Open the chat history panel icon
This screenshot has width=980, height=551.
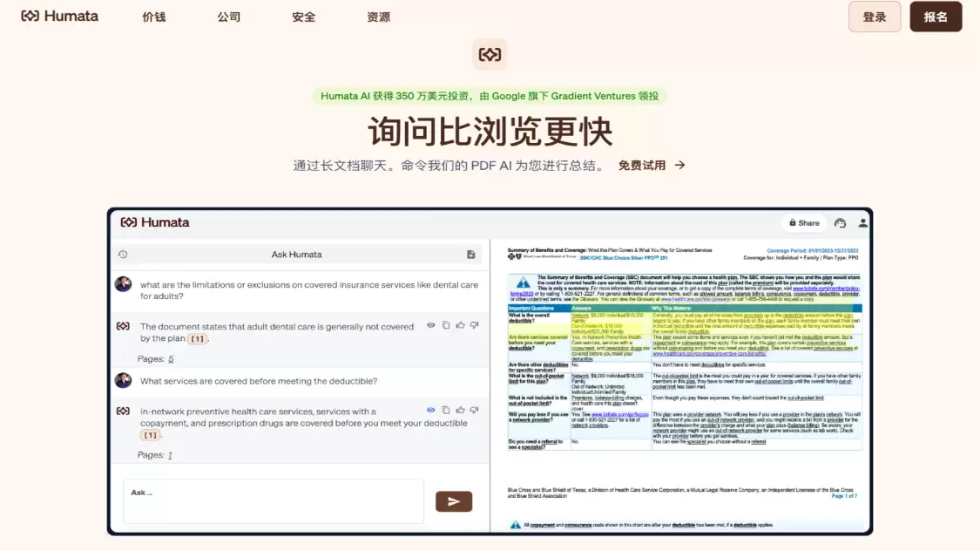[x=123, y=255]
